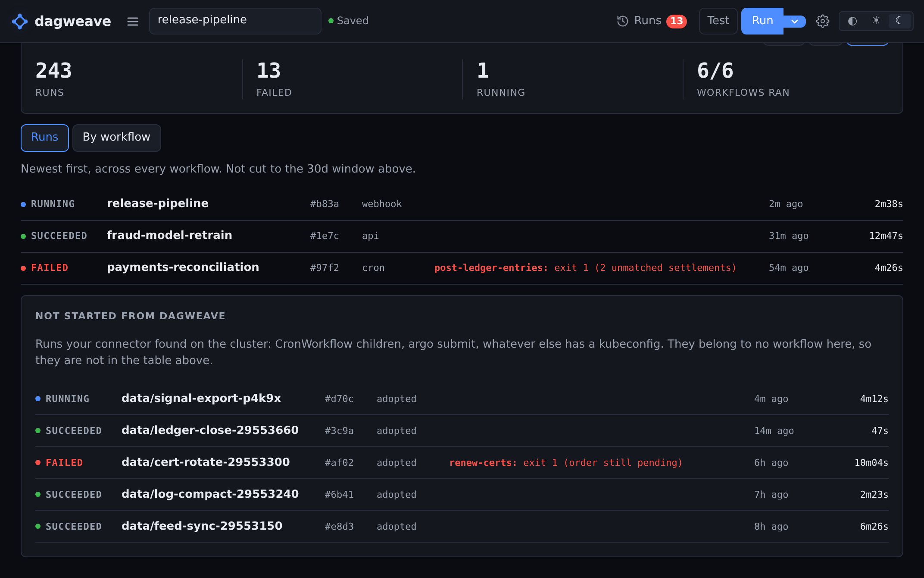Click the dagweave logo icon
Image resolution: width=924 pixels, height=578 pixels.
click(x=20, y=21)
